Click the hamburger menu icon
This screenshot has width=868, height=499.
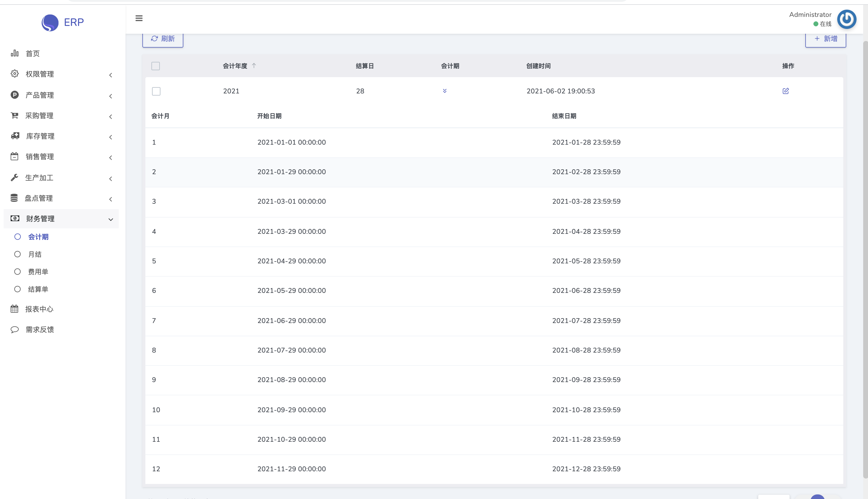[x=139, y=18]
